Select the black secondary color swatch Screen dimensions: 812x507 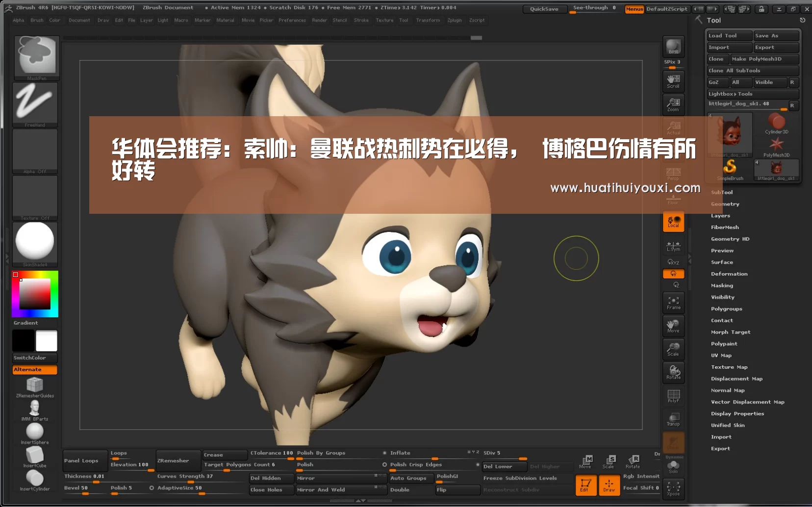point(23,341)
